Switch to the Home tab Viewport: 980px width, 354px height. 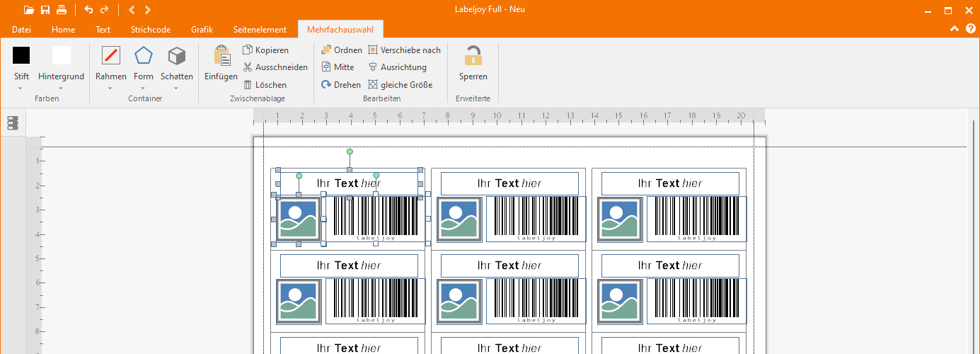click(x=63, y=30)
